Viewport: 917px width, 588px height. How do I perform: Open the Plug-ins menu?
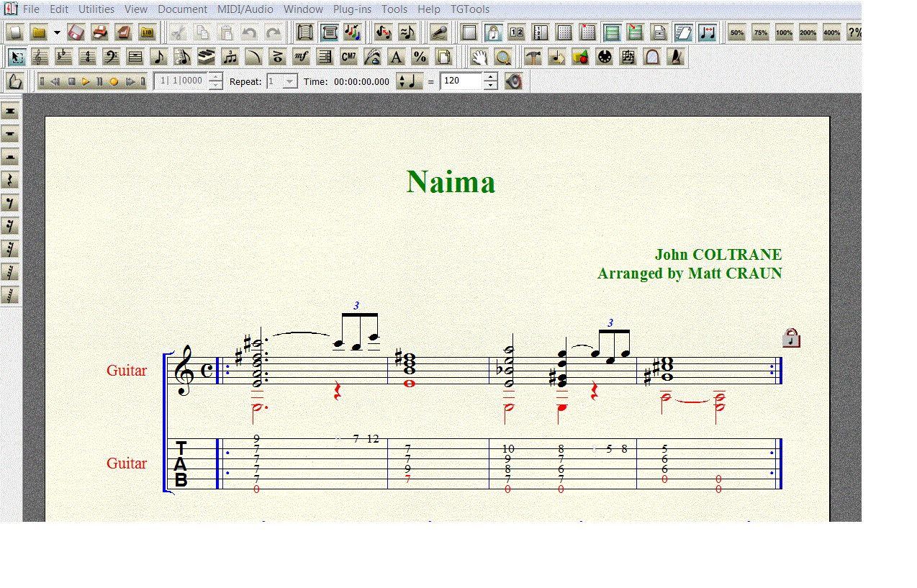pos(351,9)
